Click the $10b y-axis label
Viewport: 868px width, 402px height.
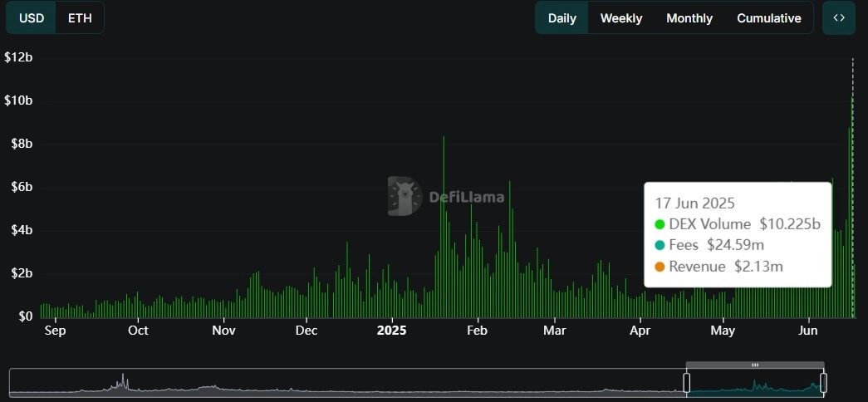17,100
